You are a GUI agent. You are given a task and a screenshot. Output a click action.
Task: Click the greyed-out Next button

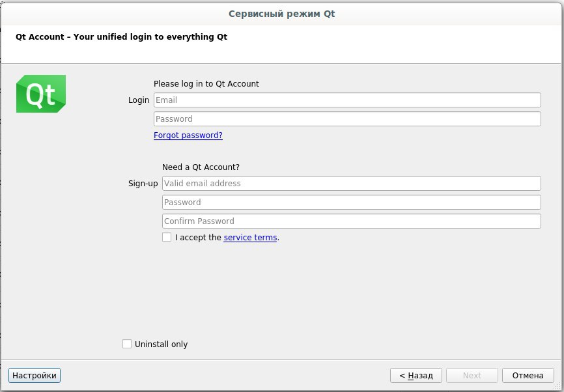coord(472,376)
